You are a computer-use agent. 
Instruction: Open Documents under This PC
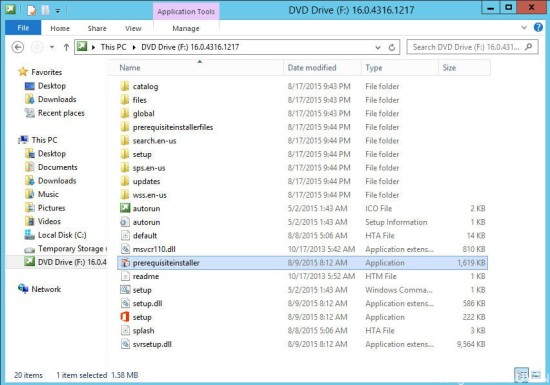click(58, 167)
